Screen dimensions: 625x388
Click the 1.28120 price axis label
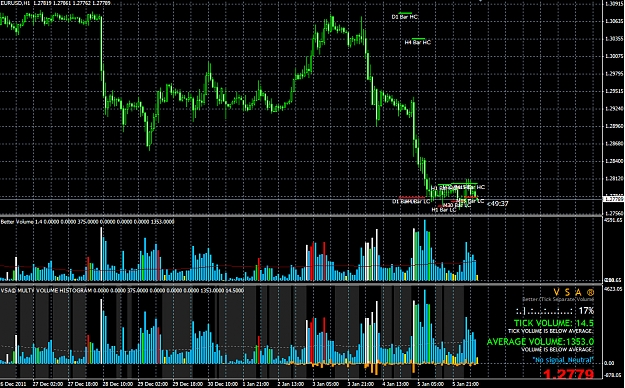[x=614, y=179]
